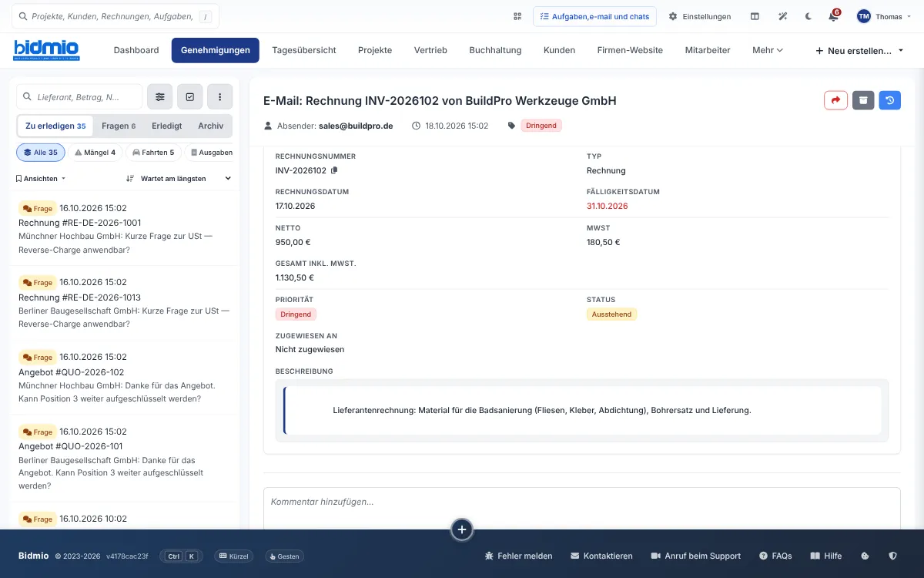Viewport: 924px width, 578px height.
Task: Archive this email with the gray box button
Action: (863, 100)
